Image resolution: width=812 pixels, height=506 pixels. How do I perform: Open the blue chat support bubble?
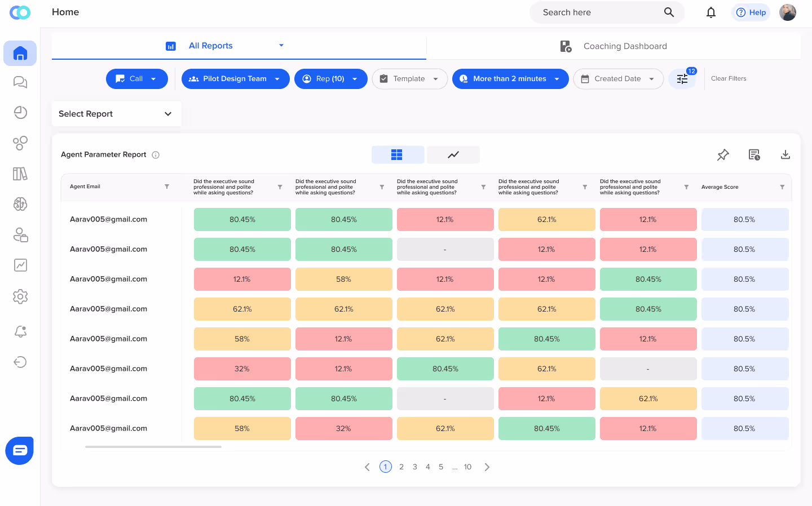tap(20, 450)
